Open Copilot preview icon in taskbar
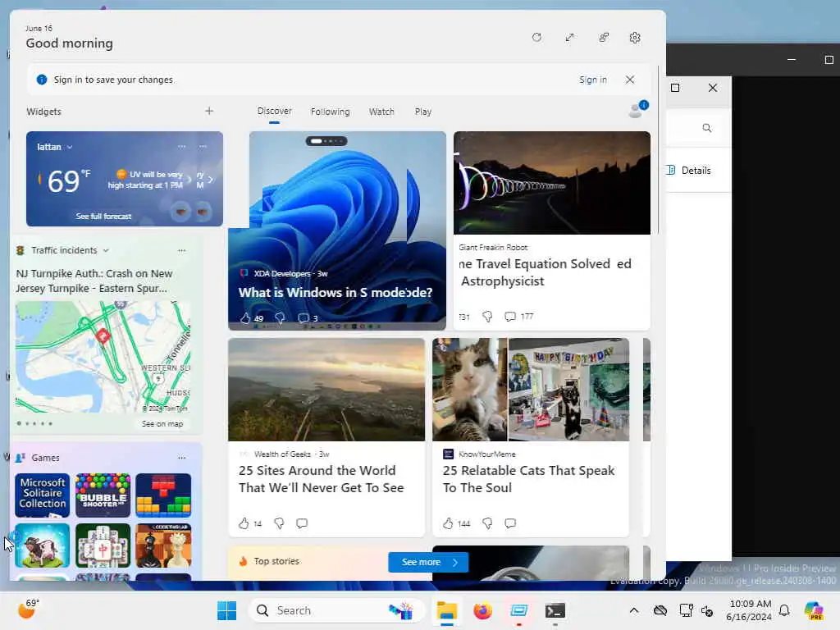The image size is (840, 630). (x=814, y=610)
